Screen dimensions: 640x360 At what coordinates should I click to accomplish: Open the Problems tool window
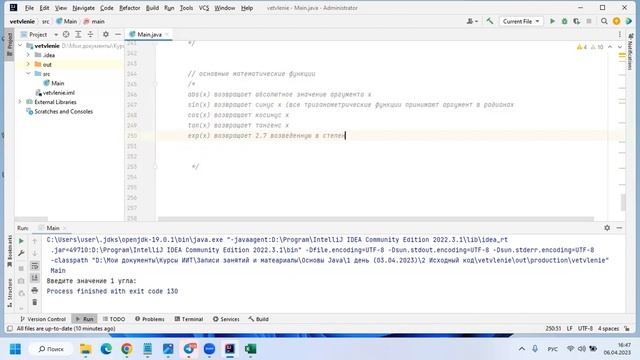click(150, 319)
